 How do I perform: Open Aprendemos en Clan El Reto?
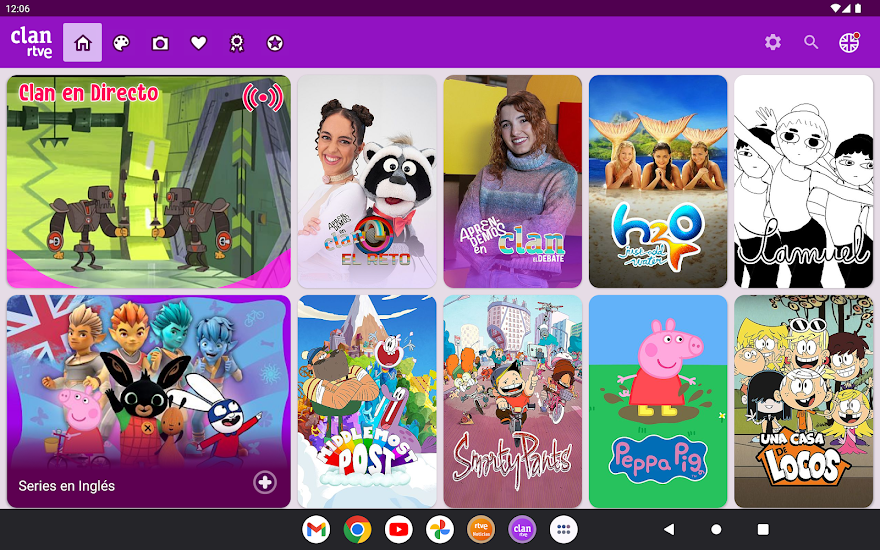coord(367,181)
